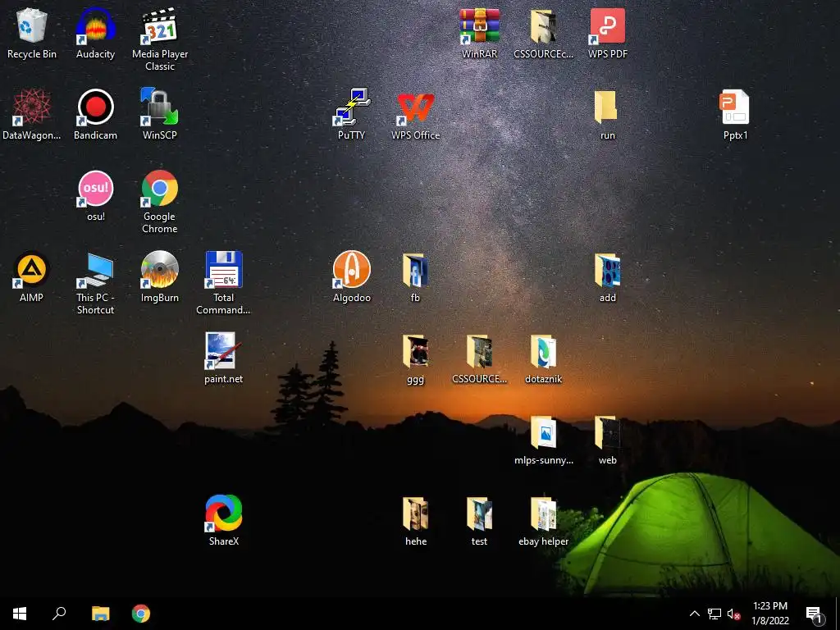The image size is (840, 630).
Task: Open the network status tray icon
Action: 714,614
